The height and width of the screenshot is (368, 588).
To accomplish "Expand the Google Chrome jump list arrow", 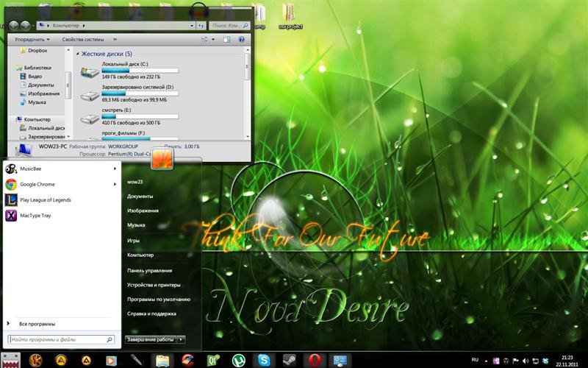I will pyautogui.click(x=115, y=185).
